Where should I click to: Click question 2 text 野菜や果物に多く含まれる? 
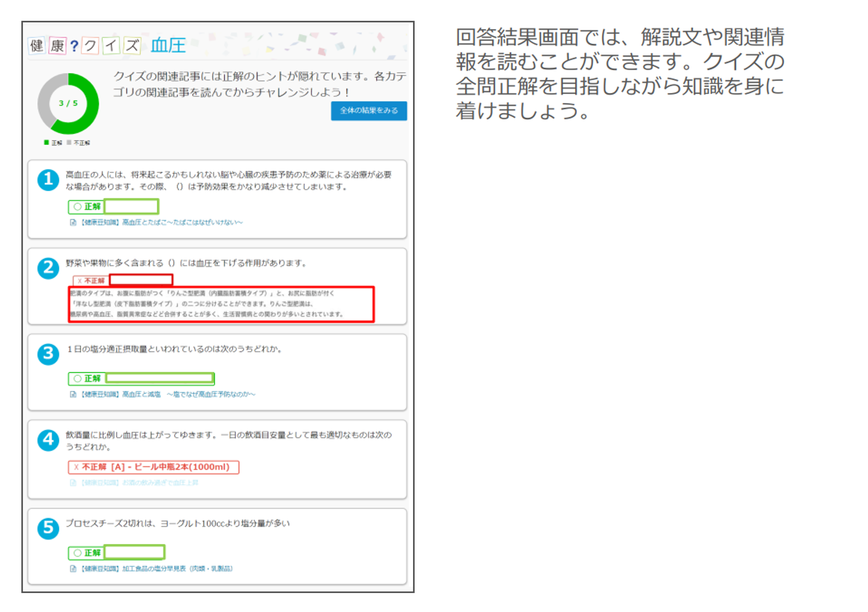click(187, 263)
